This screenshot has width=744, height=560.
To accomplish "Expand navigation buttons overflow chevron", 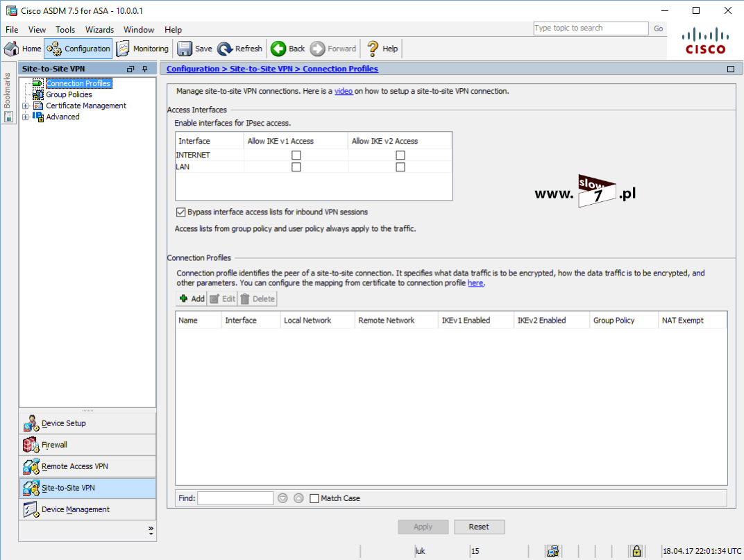I will [x=151, y=530].
